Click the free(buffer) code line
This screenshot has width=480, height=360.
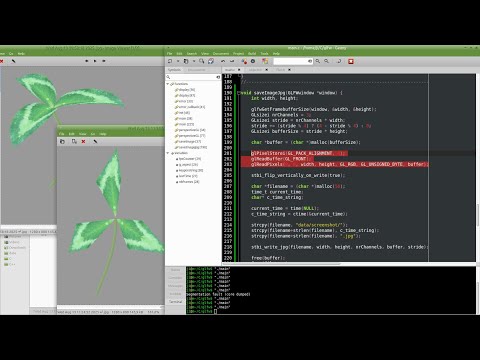click(268, 258)
